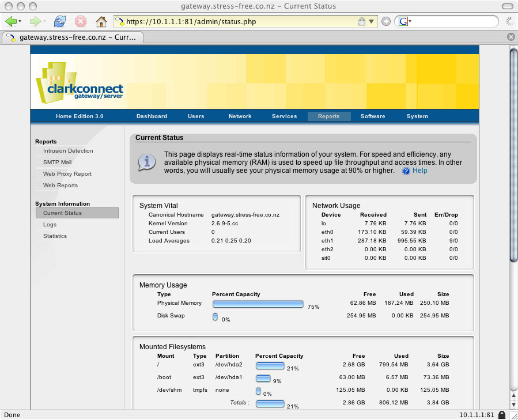Open the Users menu
The image size is (518, 420).
196,116
